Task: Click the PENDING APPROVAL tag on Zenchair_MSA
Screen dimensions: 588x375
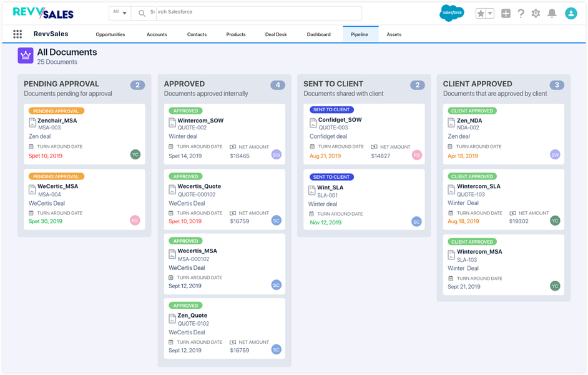Action: click(x=56, y=111)
